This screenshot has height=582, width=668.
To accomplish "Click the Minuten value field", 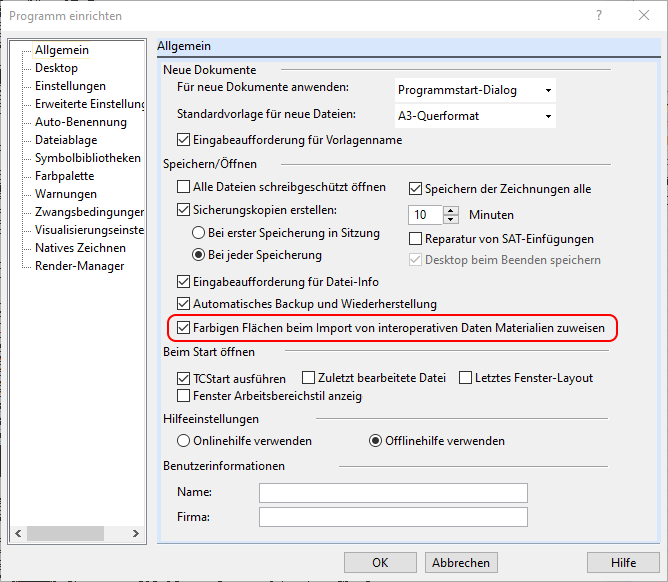I will (426, 215).
